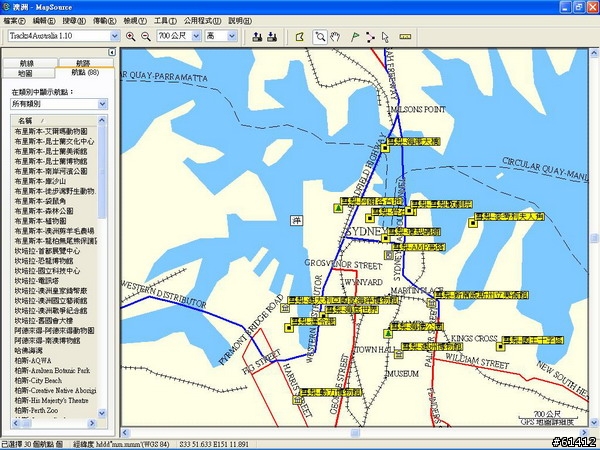Select the waypoint 哈佛海灣
600x450 pixels.
coord(29,350)
